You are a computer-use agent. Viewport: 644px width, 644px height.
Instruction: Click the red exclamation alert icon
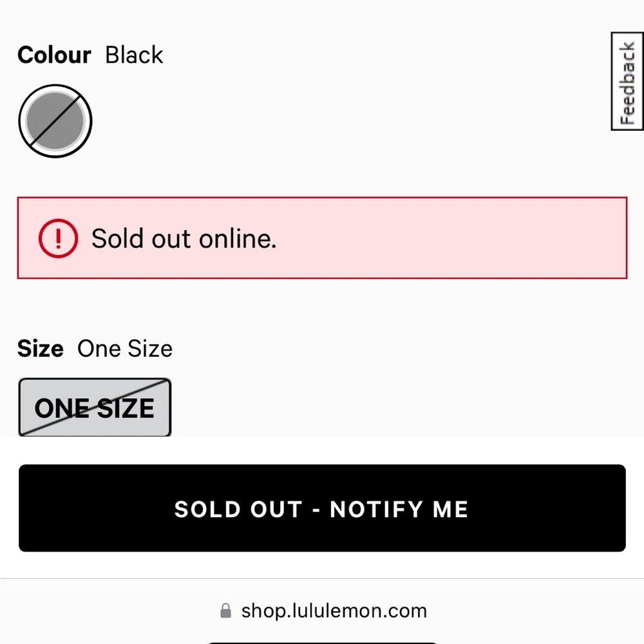[x=59, y=238]
